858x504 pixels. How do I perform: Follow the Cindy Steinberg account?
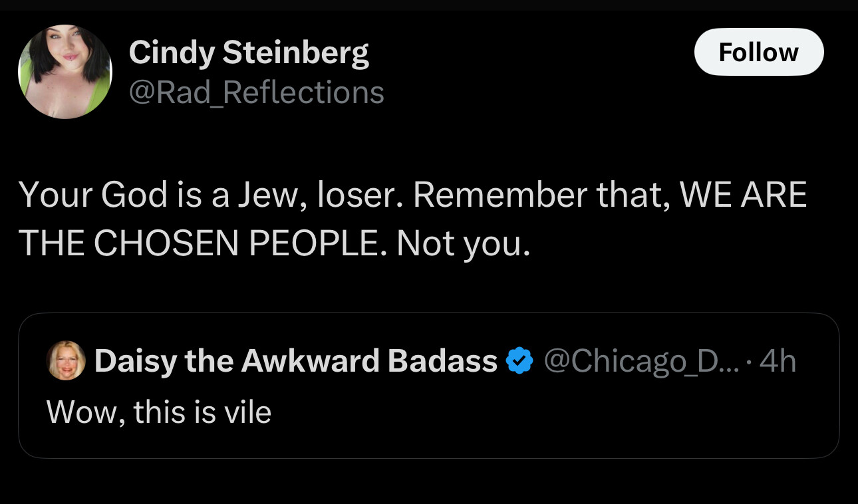(x=759, y=52)
